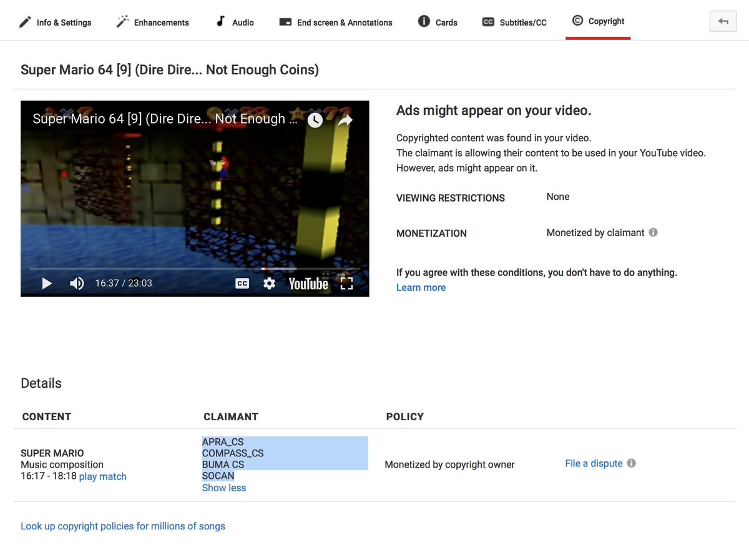Mute the video with the speaker icon
The image size is (749, 560).
point(77,283)
